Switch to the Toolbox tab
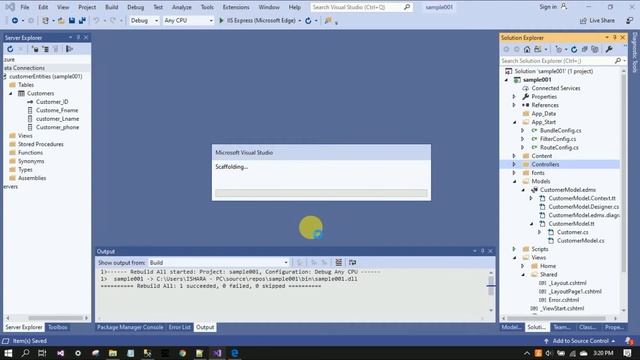The height and width of the screenshot is (360, 640). 58,327
